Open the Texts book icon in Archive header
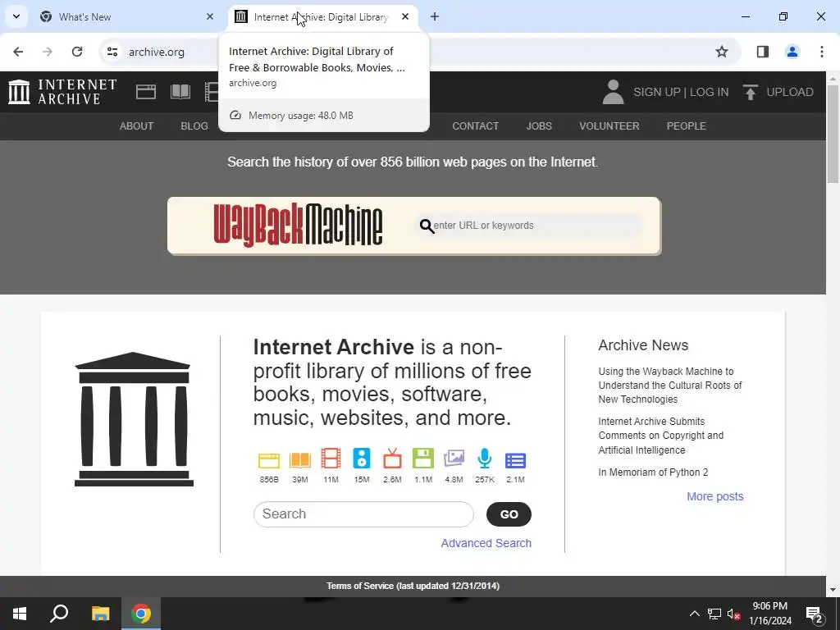Screen dimensions: 840x630 [180, 92]
